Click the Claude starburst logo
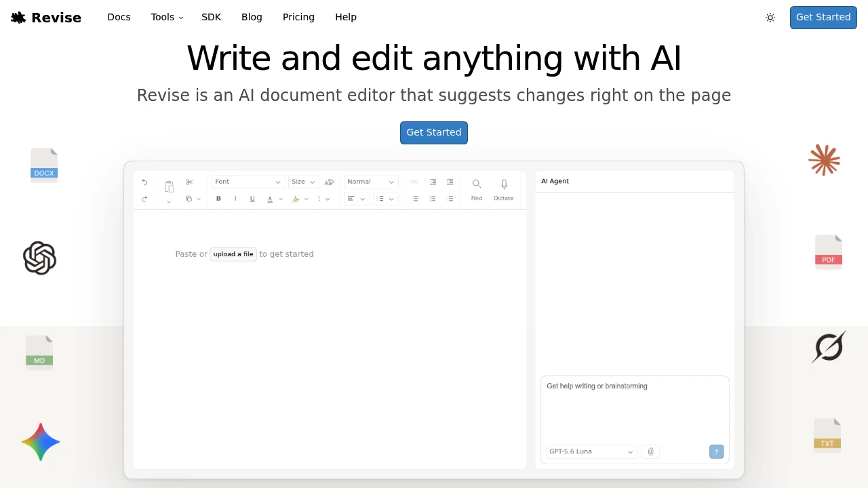 (825, 160)
